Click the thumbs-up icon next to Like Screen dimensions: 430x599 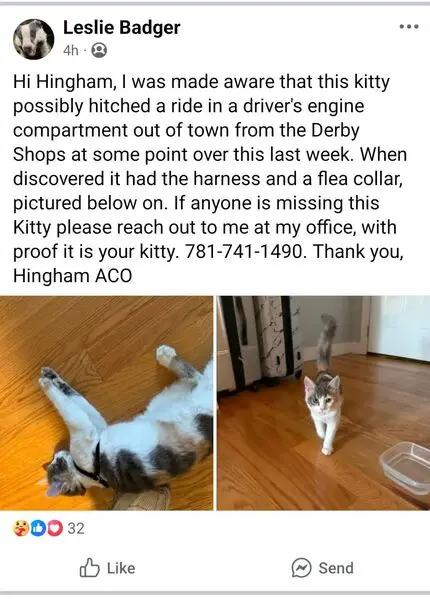point(89,568)
